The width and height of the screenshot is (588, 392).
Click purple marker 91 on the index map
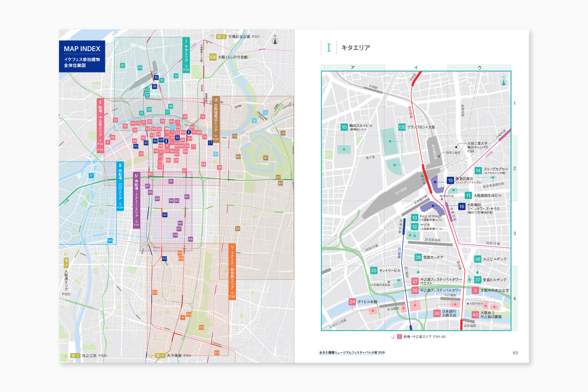point(171,181)
